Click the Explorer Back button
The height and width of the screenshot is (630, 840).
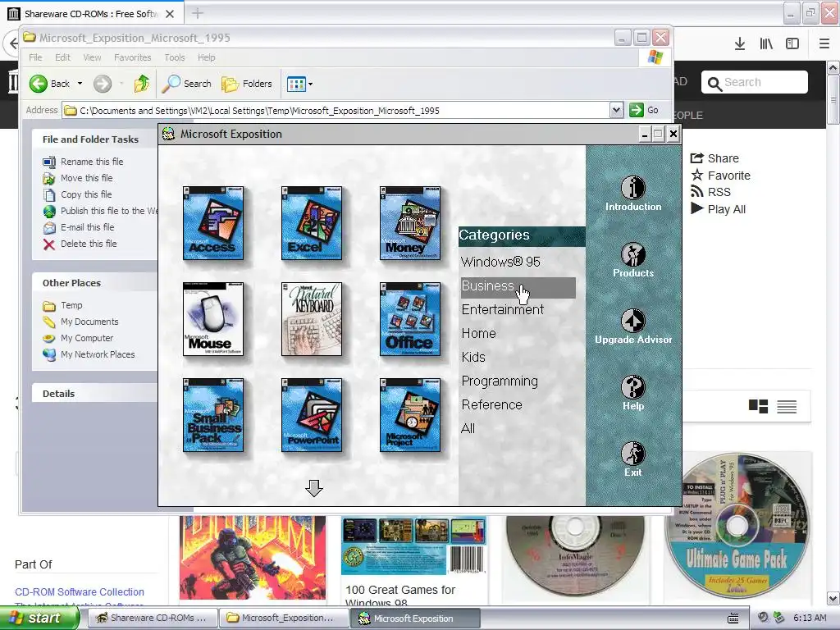tap(50, 84)
